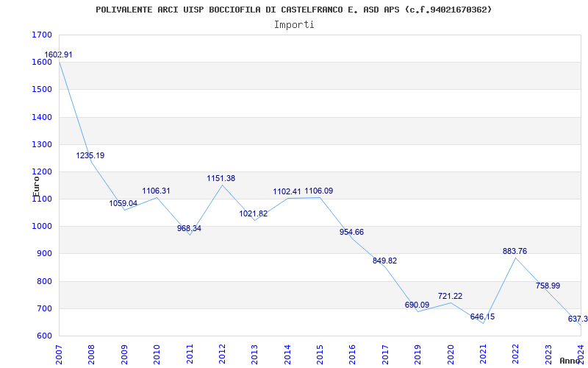Click the 1102.41 data label
The image size is (588, 368).
click(x=287, y=191)
